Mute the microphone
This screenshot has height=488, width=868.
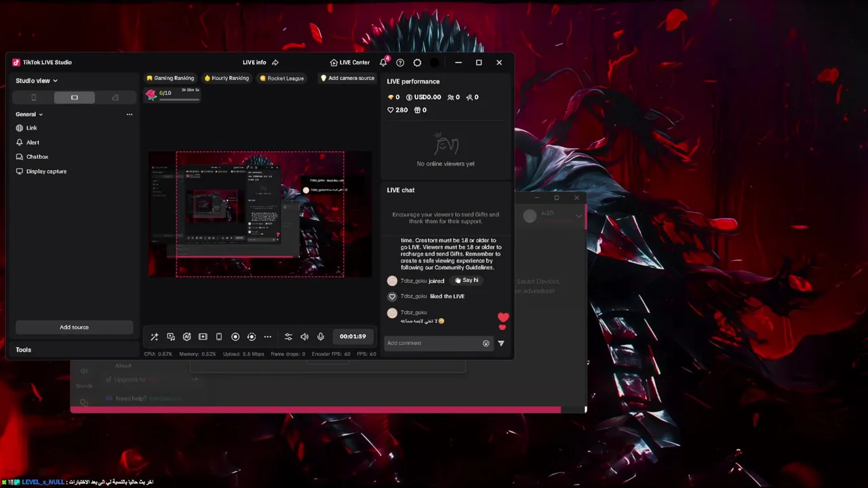pyautogui.click(x=321, y=337)
